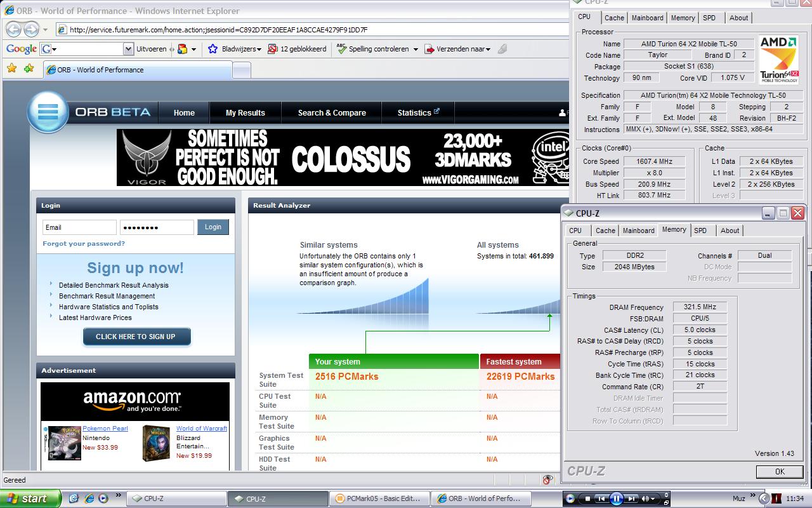Open the Statistics external link menu item
The image size is (812, 508).
(x=418, y=112)
